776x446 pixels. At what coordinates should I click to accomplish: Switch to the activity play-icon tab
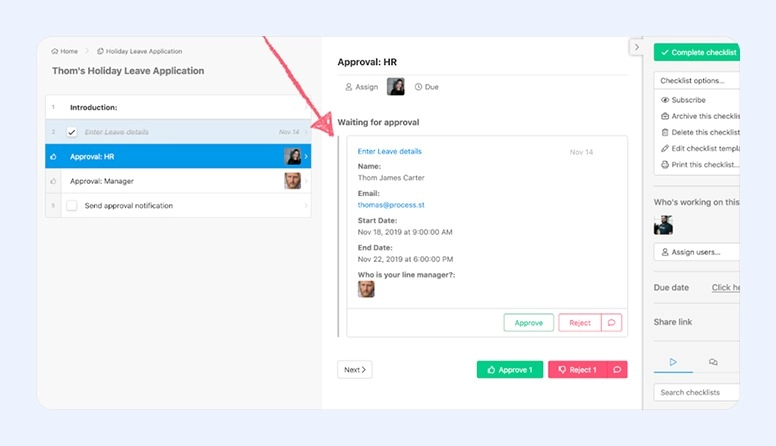point(673,362)
